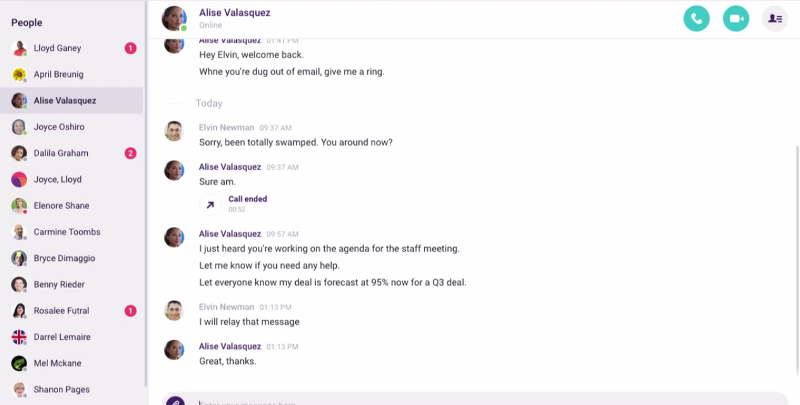Screen dimensions: 800x405
Task: Click Rosalee Futral's unread message badge
Action: pos(130,311)
